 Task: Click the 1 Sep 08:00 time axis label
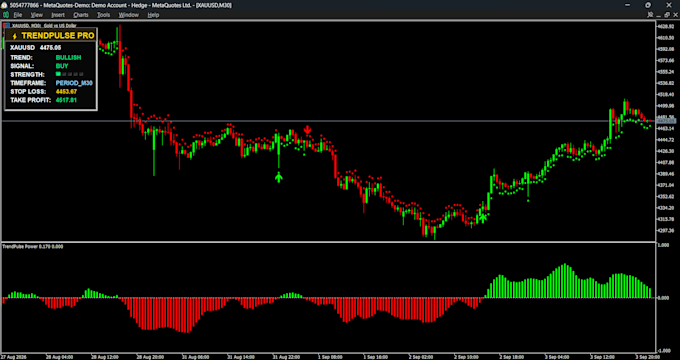(331, 357)
